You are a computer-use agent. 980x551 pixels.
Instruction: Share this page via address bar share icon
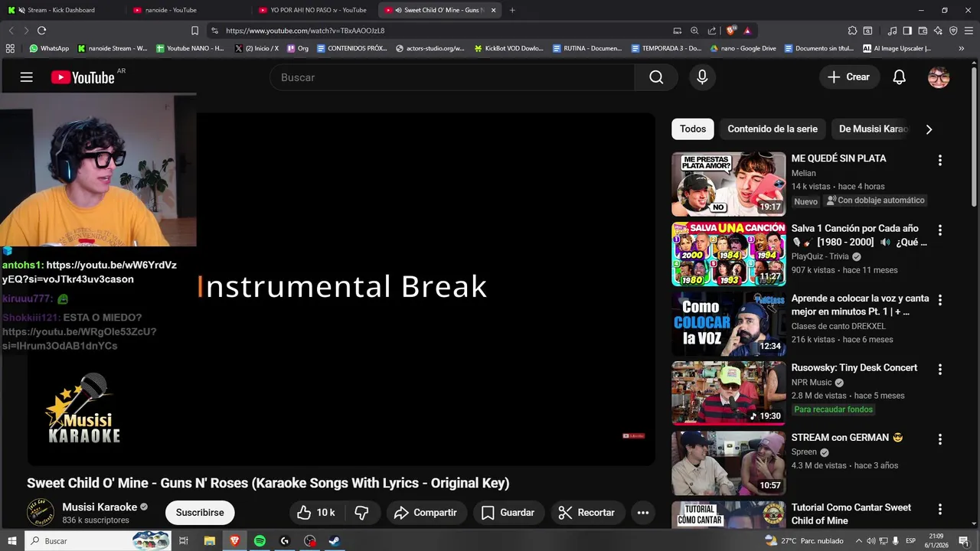coord(712,31)
